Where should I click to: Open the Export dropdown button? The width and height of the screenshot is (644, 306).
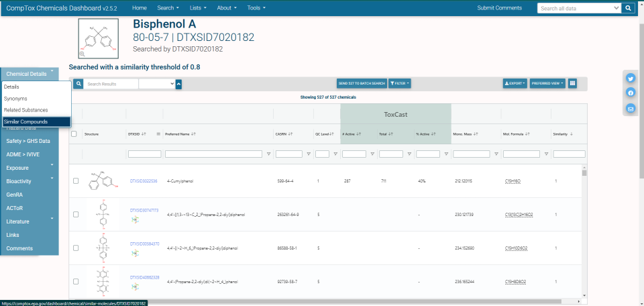(x=515, y=83)
